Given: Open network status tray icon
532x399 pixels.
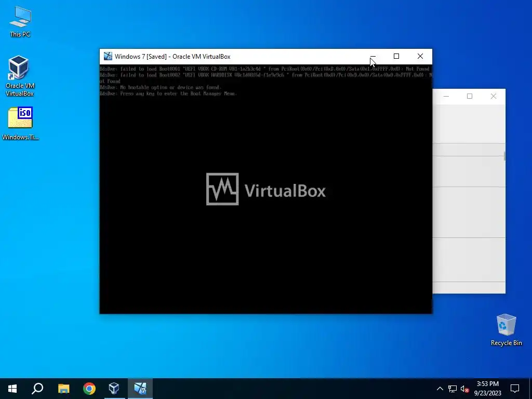Looking at the screenshot, I should click(x=453, y=389).
